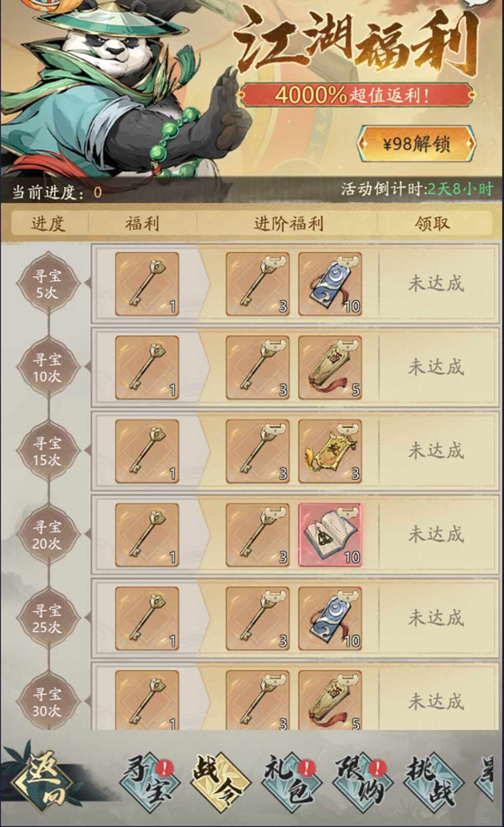The height and width of the screenshot is (827, 504).
Task: Select the single key reward in 寻宝15次 row
Action: click(x=147, y=451)
